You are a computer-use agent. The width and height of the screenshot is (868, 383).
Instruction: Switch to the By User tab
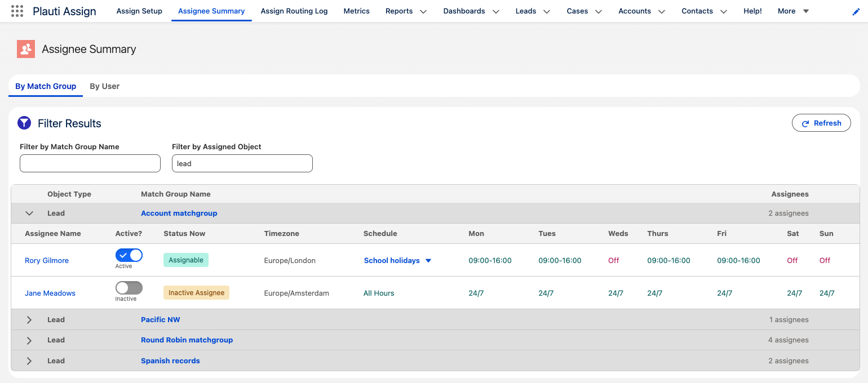[105, 86]
